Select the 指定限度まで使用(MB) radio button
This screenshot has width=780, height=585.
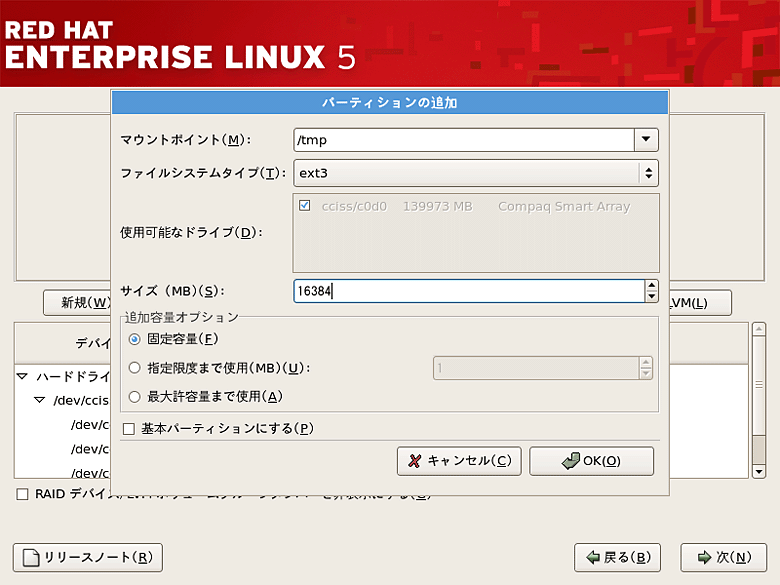pyautogui.click(x=134, y=368)
